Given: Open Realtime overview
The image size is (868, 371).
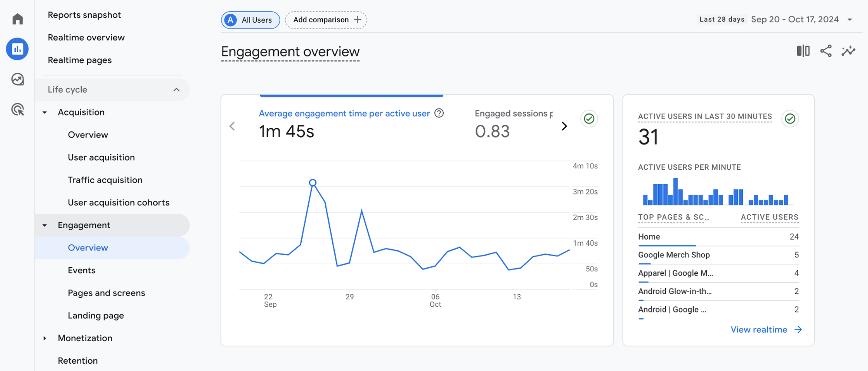Looking at the screenshot, I should point(86,37).
